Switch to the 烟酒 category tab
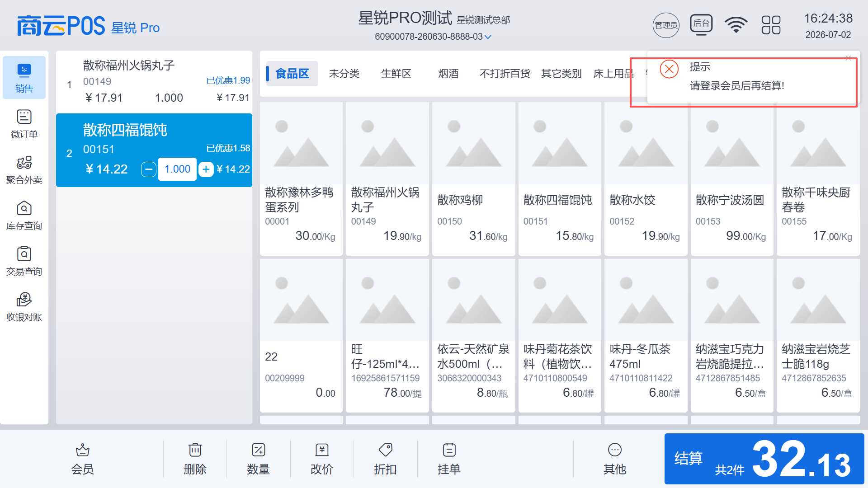868x488 pixels. [448, 74]
